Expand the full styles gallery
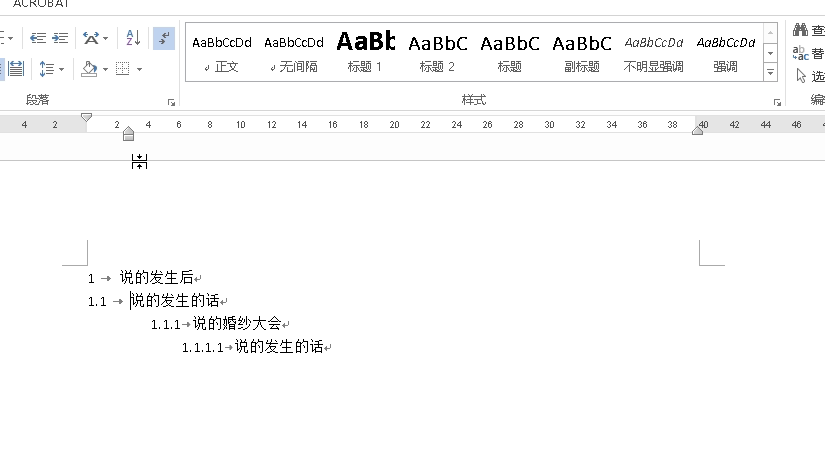 click(x=770, y=72)
